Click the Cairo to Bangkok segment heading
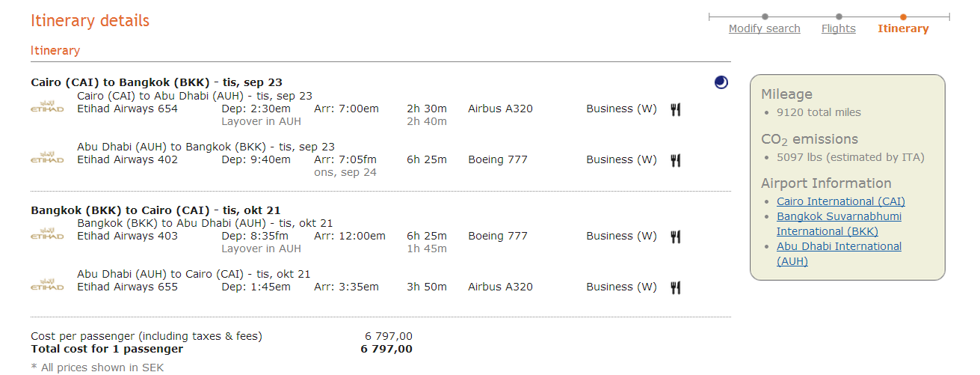980x375 pixels. point(156,82)
